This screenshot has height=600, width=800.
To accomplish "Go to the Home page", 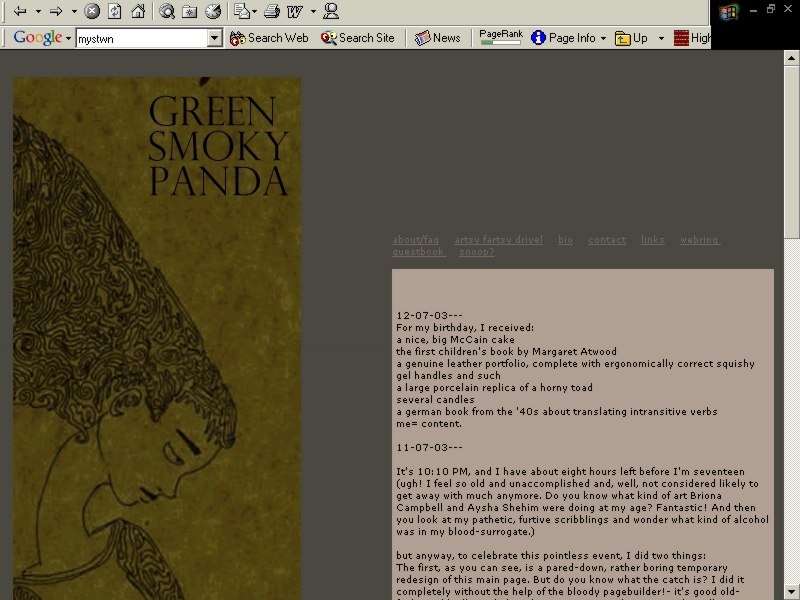I will coord(138,11).
